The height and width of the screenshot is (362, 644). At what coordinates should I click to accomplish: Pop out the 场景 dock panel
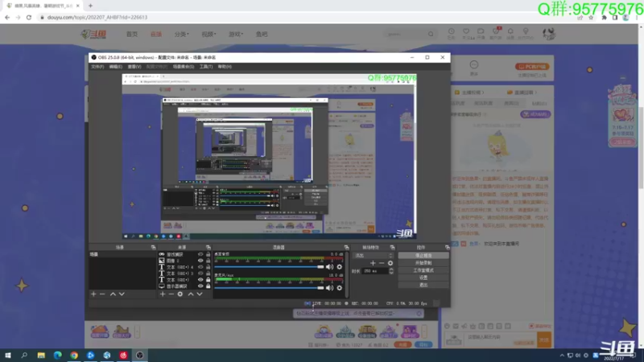153,248
